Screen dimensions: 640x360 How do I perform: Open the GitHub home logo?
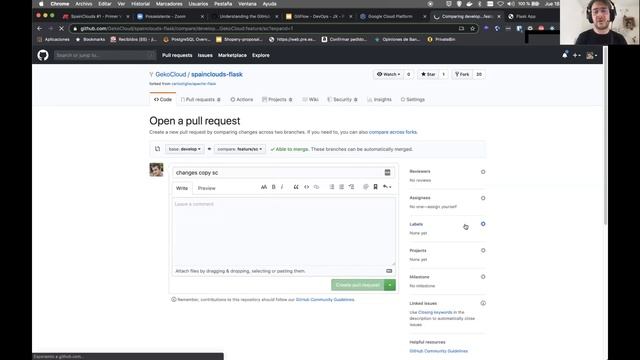[x=43, y=55]
